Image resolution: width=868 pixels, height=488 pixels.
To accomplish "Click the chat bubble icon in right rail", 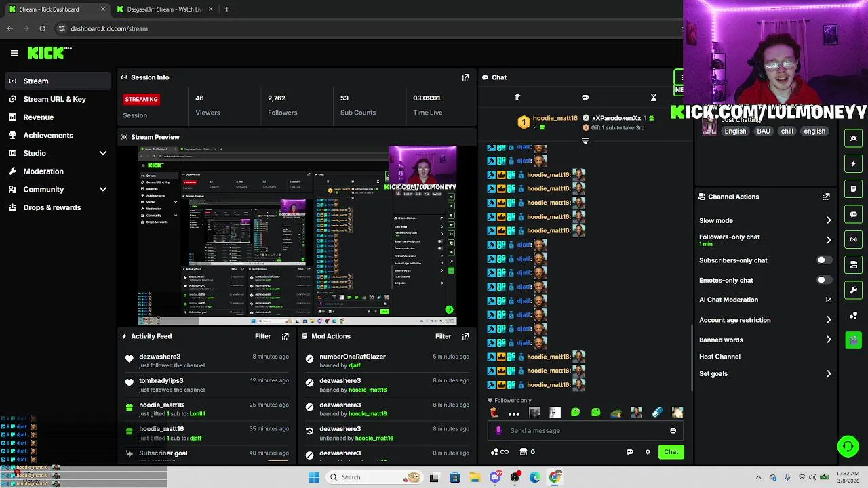I will pos(853,214).
